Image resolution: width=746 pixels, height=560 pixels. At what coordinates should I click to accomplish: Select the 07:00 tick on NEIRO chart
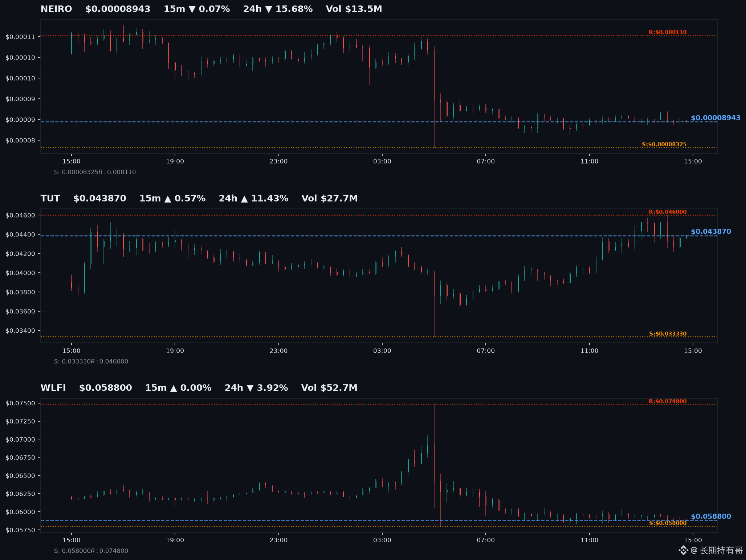pyautogui.click(x=486, y=161)
